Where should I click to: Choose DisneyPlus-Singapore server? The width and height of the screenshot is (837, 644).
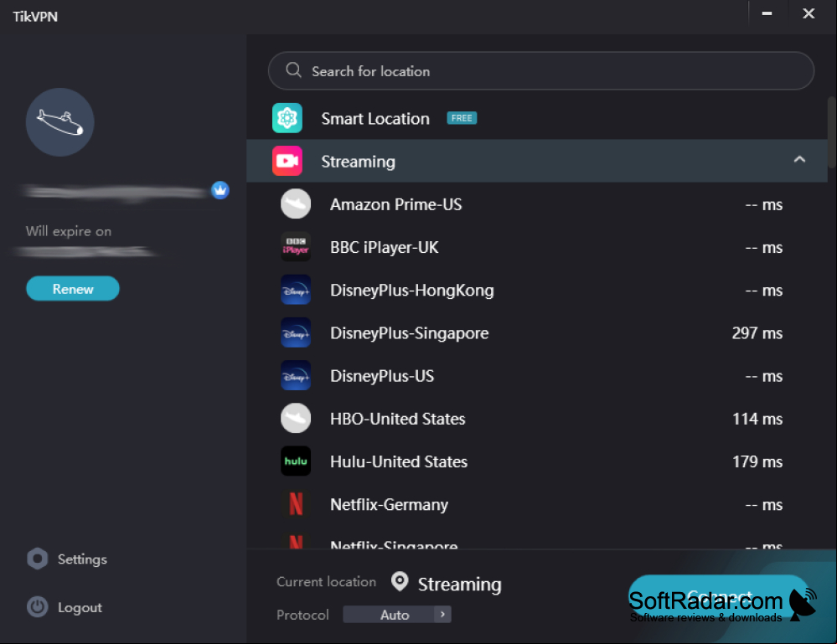[537, 332]
